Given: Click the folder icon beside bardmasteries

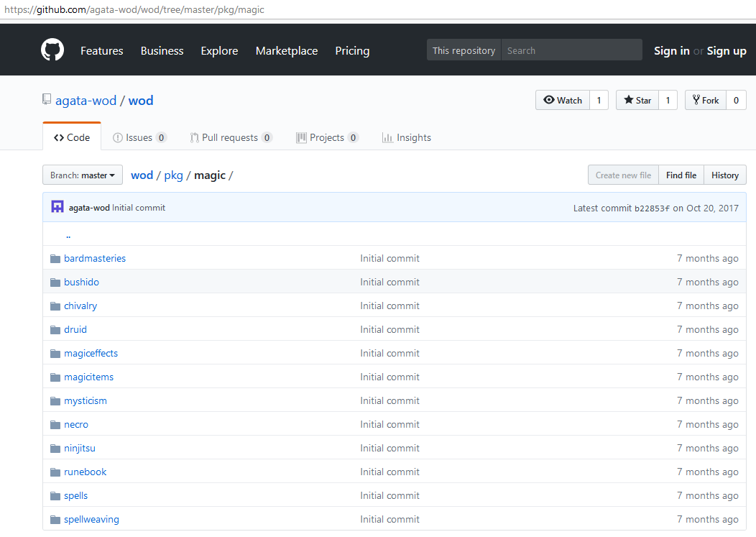Looking at the screenshot, I should (55, 258).
